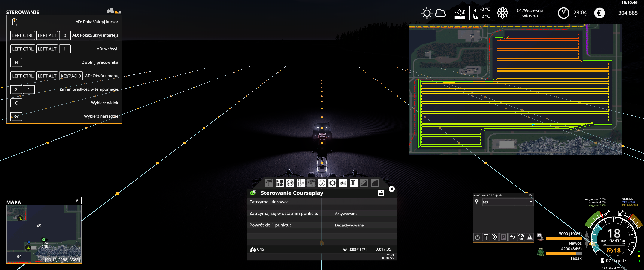The height and width of the screenshot is (270, 644).
Task: Open the Courseplay speeds speedometer icon
Action: click(x=322, y=183)
